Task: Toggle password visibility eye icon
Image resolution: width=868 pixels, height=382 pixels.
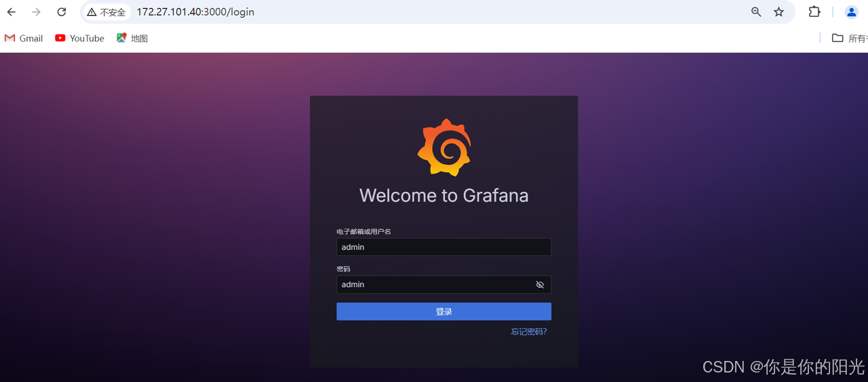Action: tap(540, 284)
